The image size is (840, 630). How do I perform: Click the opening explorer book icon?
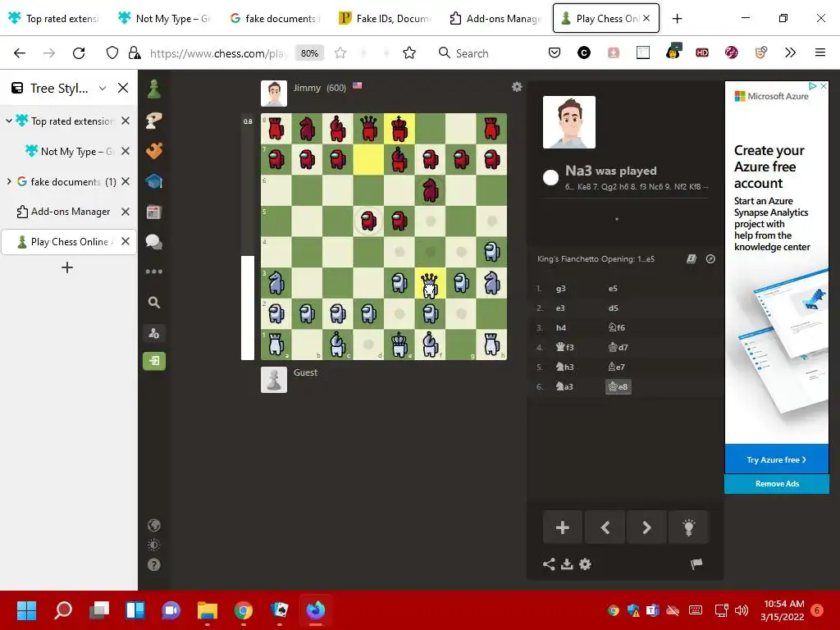[x=691, y=258]
